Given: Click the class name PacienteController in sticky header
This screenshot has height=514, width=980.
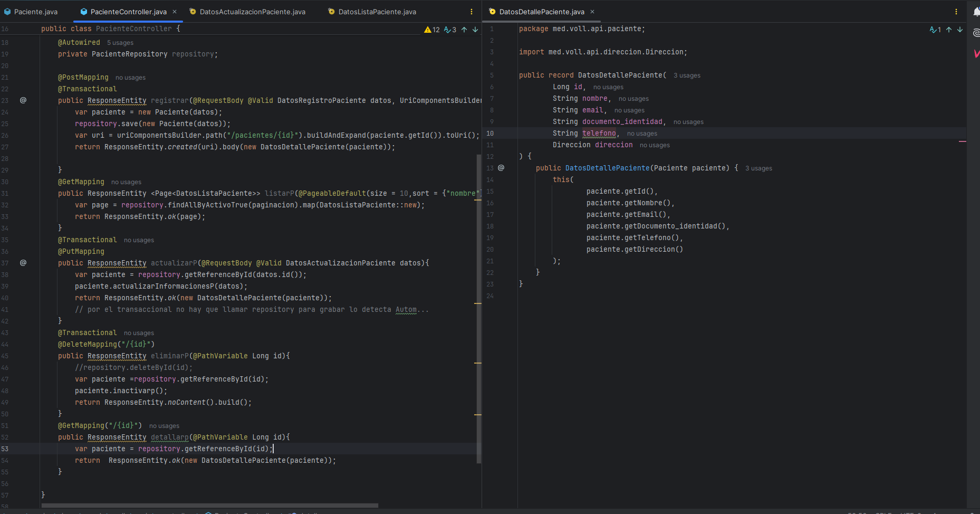Looking at the screenshot, I should click(x=134, y=28).
